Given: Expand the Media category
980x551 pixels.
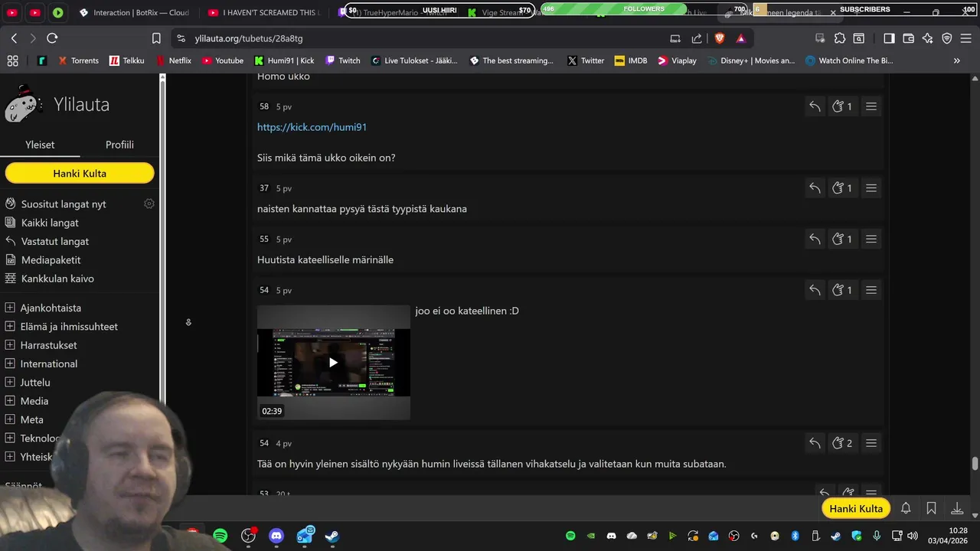Looking at the screenshot, I should pyautogui.click(x=10, y=401).
